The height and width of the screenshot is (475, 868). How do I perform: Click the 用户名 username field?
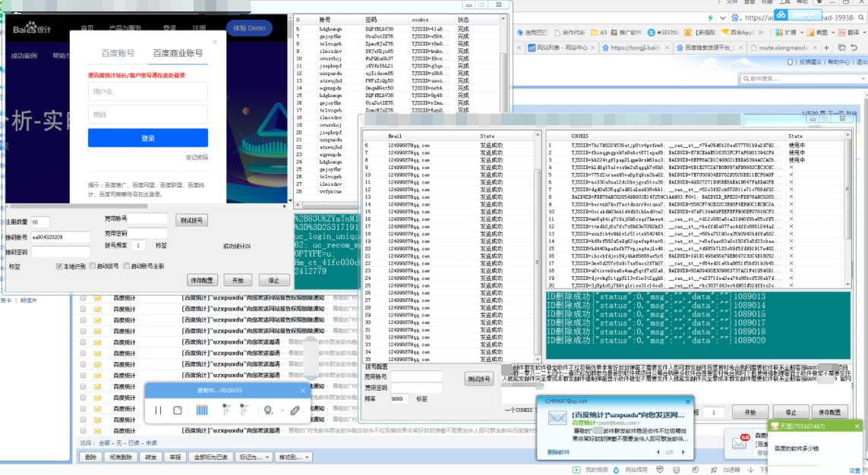(x=148, y=91)
